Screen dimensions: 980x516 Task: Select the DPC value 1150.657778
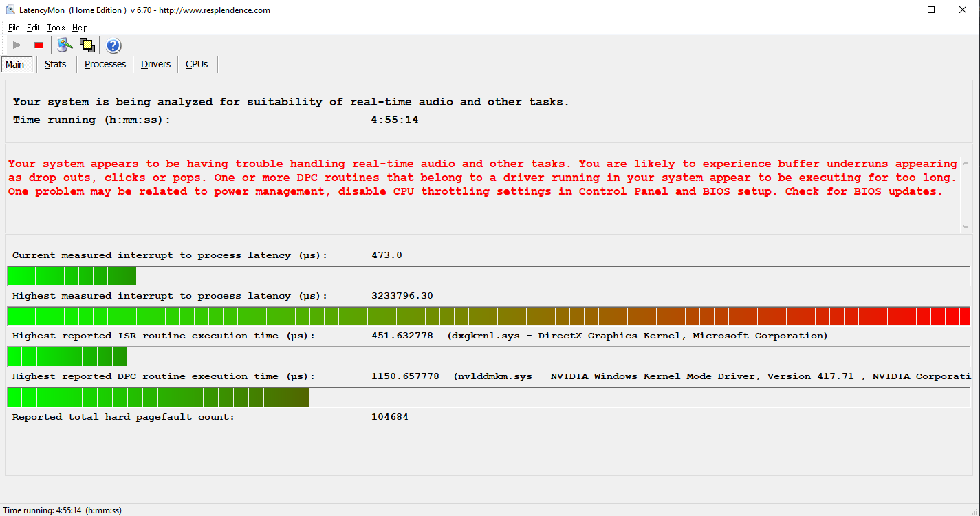pyautogui.click(x=405, y=376)
